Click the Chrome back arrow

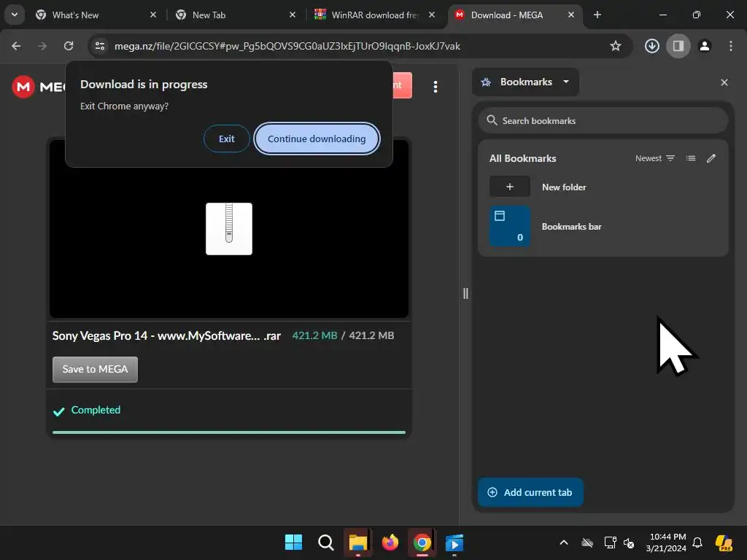pos(16,46)
